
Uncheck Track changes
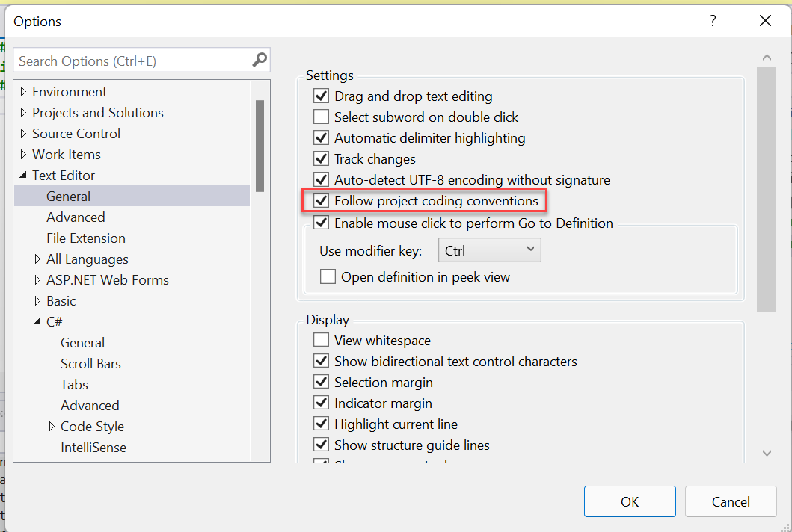322,158
